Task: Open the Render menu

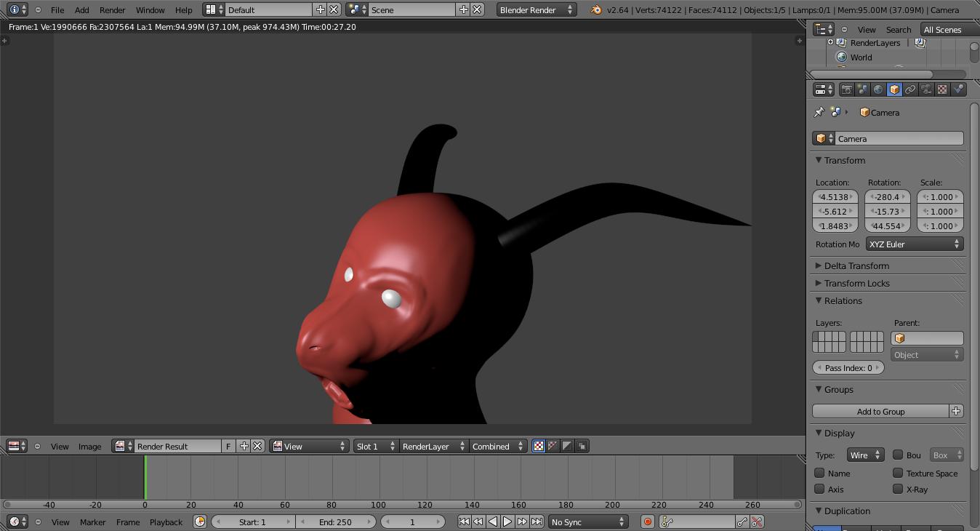Action: point(112,9)
